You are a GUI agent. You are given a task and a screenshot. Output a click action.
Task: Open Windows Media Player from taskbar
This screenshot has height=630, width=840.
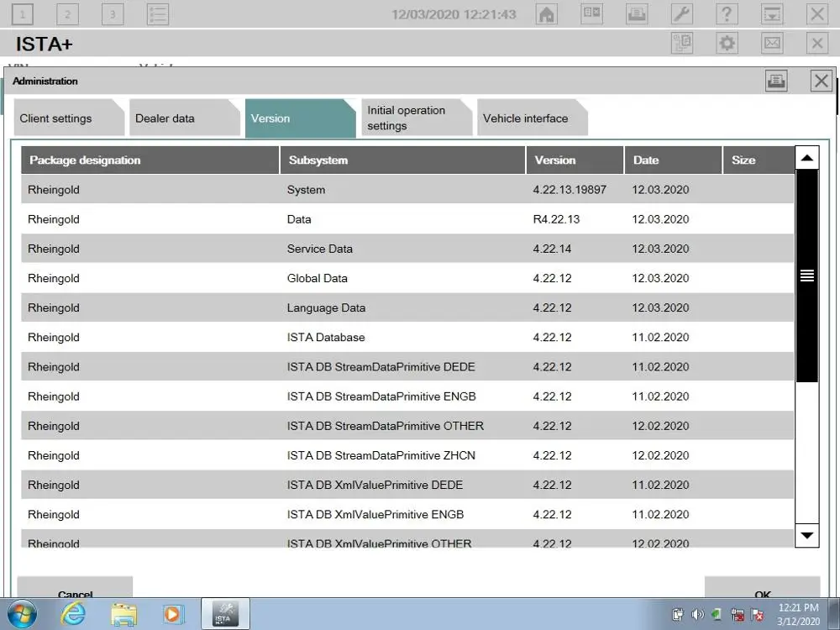[x=172, y=614]
